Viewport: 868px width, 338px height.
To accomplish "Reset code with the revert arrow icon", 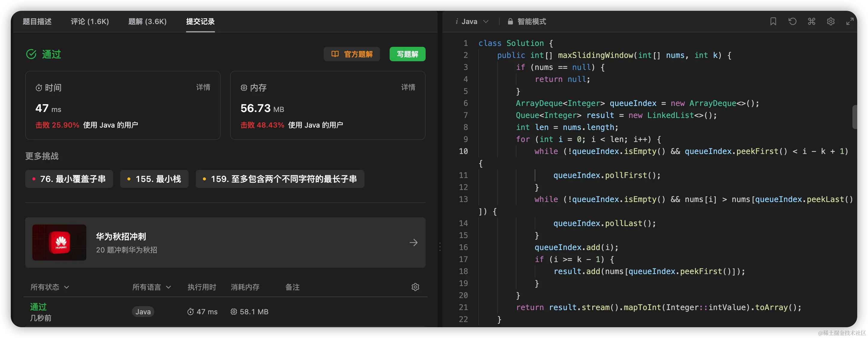I will coord(792,22).
